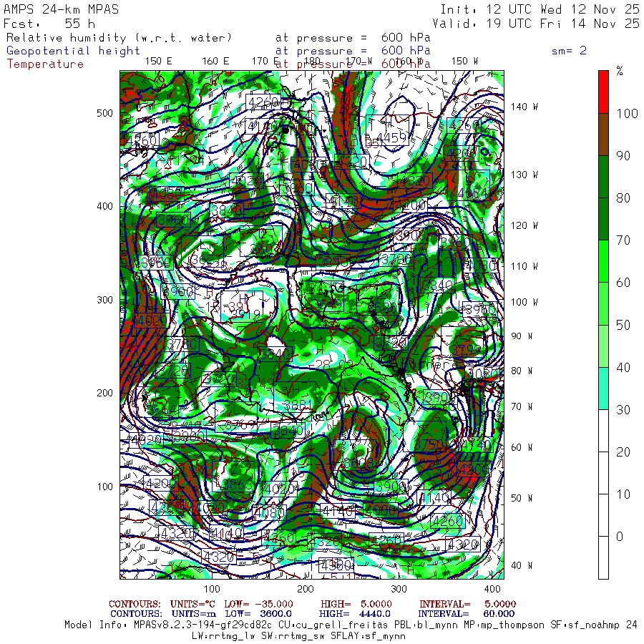The width and height of the screenshot is (644, 644).
Task: Click the red Temperature legend label
Action: point(45,64)
